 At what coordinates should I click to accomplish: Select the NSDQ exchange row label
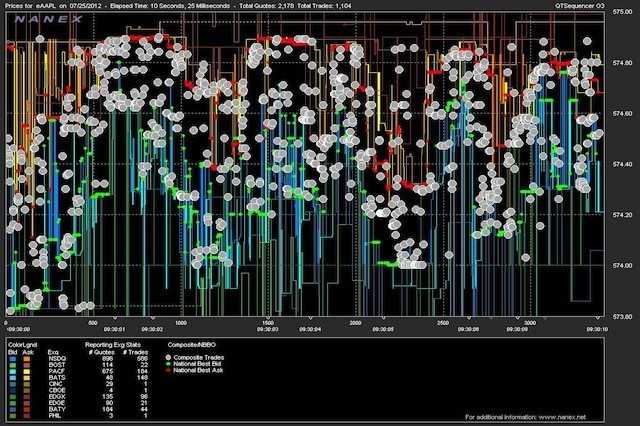pyautogui.click(x=57, y=359)
